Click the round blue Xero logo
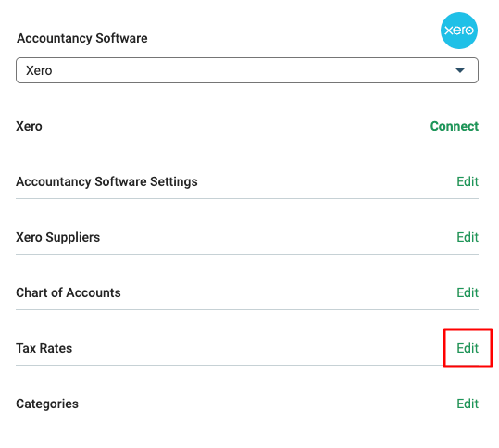Viewport: 499px width, 448px height. pyautogui.click(x=458, y=31)
